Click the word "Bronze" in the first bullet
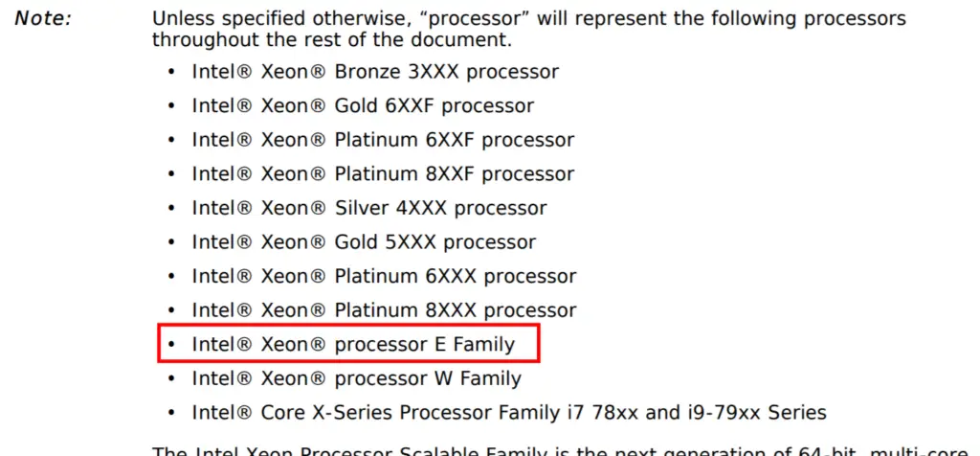Screen dimensions: 980x456 pyautogui.click(x=367, y=72)
